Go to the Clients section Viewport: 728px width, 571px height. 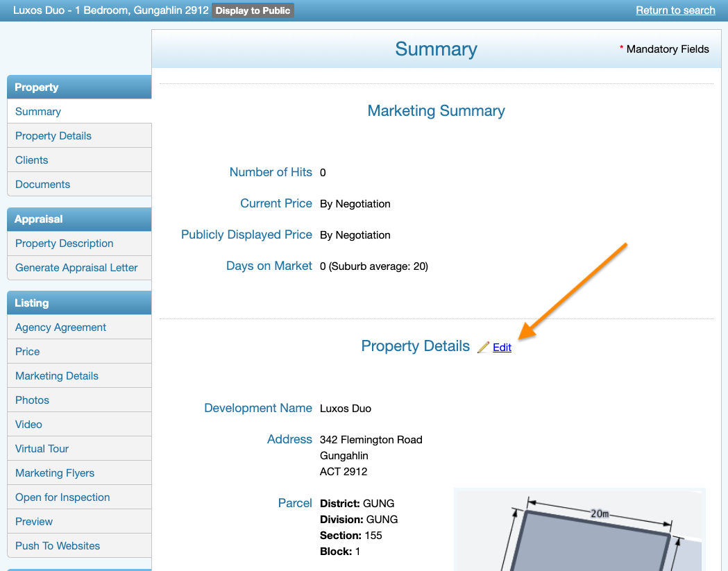[32, 160]
